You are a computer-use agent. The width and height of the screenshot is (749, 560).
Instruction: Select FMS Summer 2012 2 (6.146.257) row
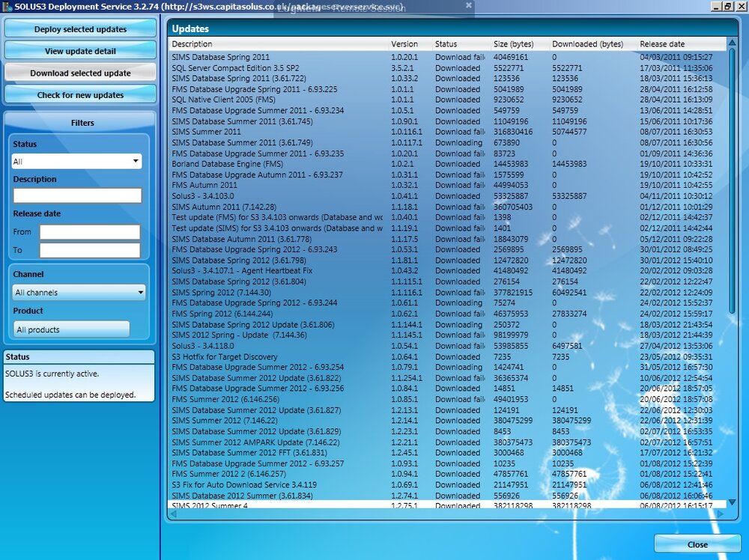pyautogui.click(x=447, y=474)
